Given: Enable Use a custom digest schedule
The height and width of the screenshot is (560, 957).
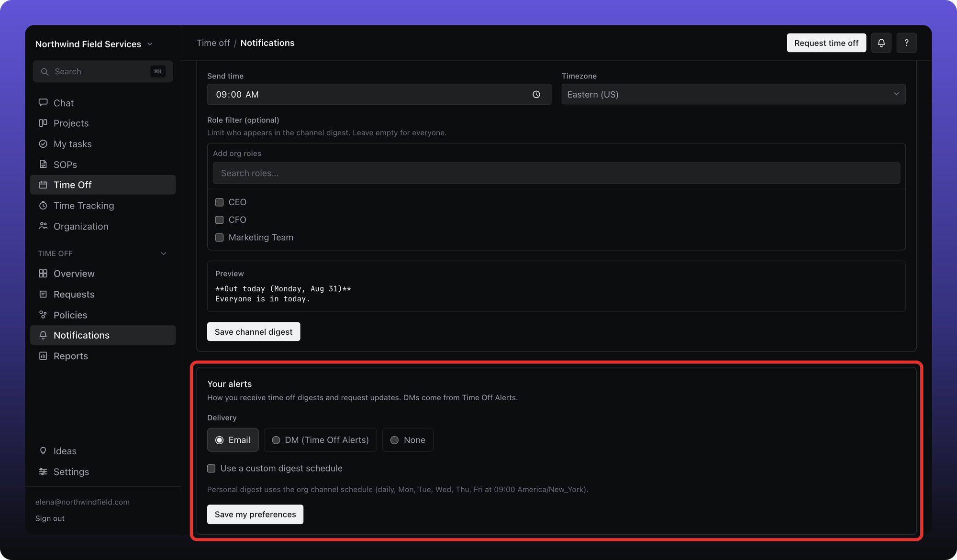Looking at the screenshot, I should tap(211, 468).
